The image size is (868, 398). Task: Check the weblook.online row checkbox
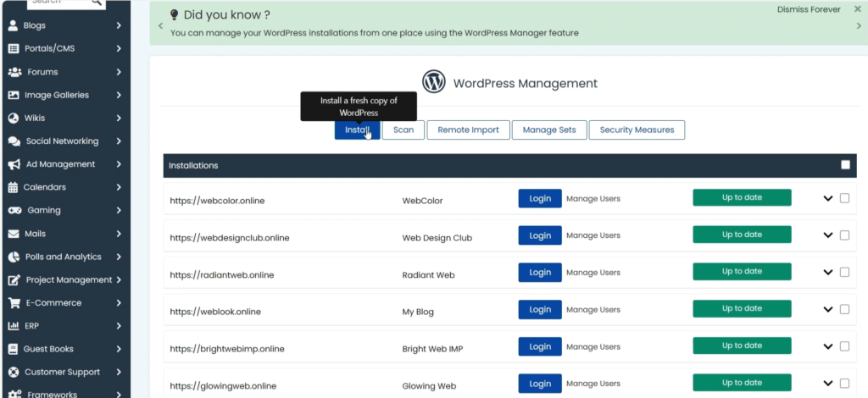click(844, 309)
